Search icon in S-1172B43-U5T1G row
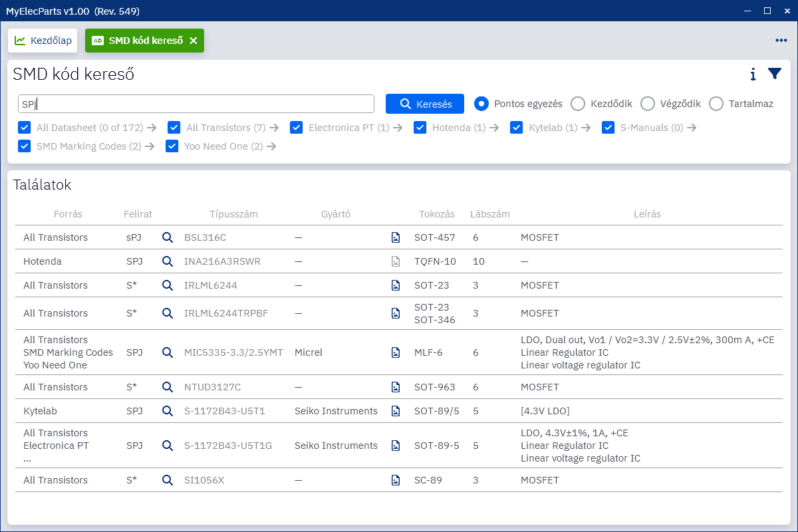This screenshot has width=798, height=532. [x=168, y=446]
